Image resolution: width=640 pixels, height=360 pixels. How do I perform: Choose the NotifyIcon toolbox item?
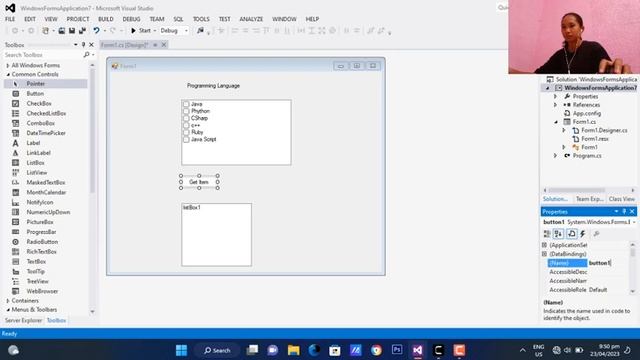(x=40, y=202)
